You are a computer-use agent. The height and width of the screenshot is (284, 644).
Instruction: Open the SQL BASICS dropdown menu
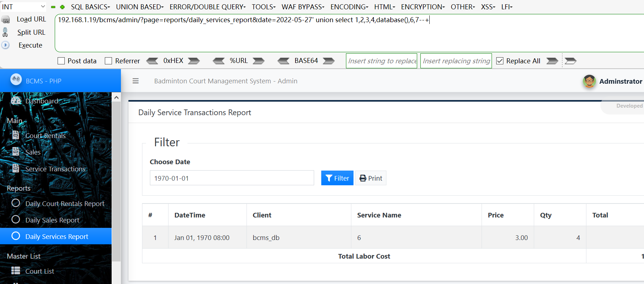pyautogui.click(x=90, y=7)
